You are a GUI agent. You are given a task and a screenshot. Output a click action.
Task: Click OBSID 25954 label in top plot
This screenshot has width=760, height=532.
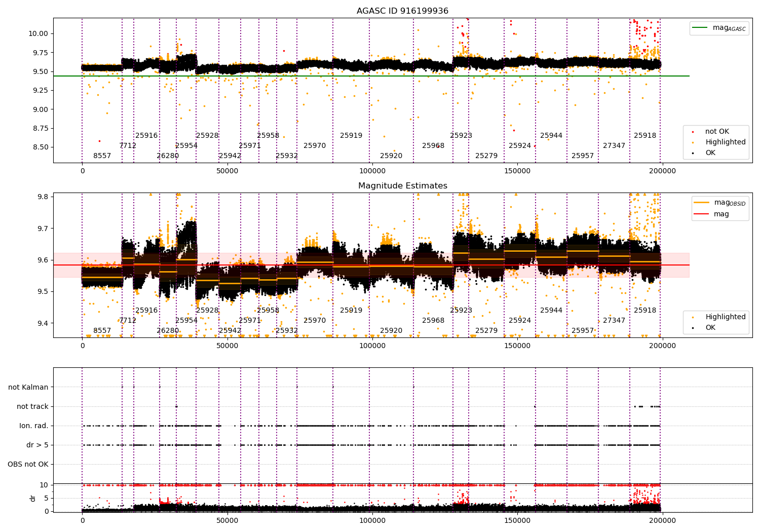[186, 146]
